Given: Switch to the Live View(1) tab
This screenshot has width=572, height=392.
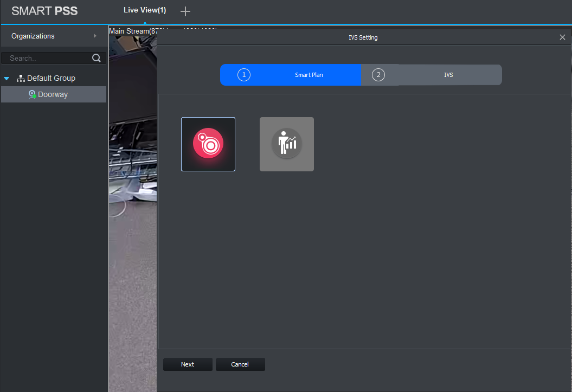Looking at the screenshot, I should point(145,11).
